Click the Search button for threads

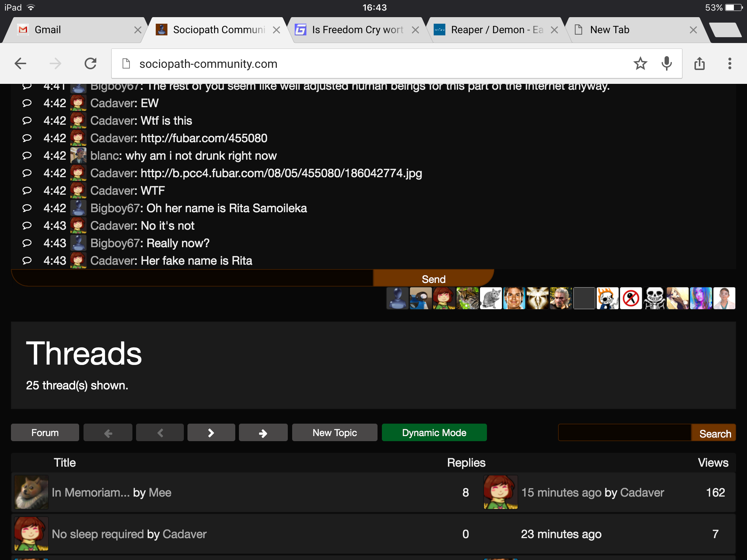coord(714,433)
